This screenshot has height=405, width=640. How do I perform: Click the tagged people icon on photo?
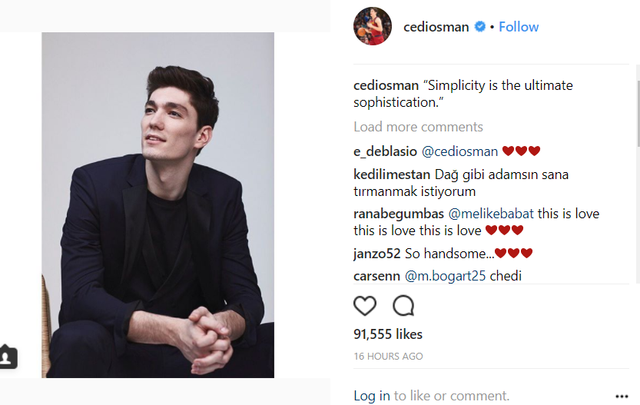point(8,357)
